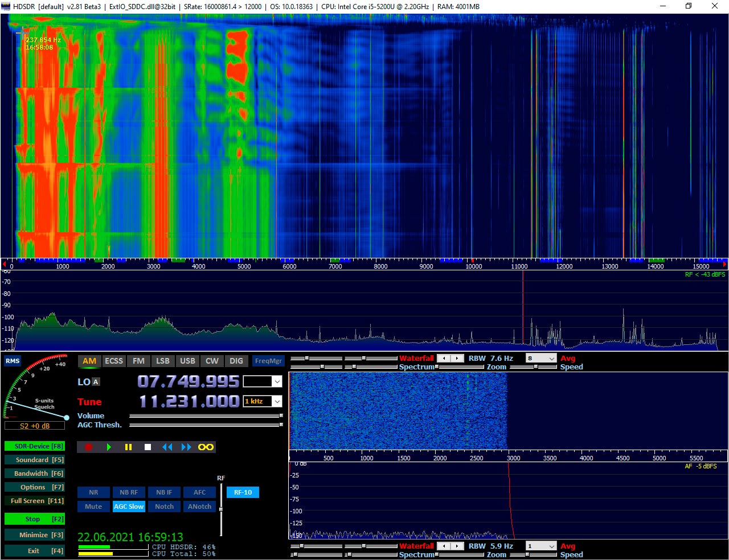Enable the Notch filter
729x560 pixels.
(x=164, y=507)
